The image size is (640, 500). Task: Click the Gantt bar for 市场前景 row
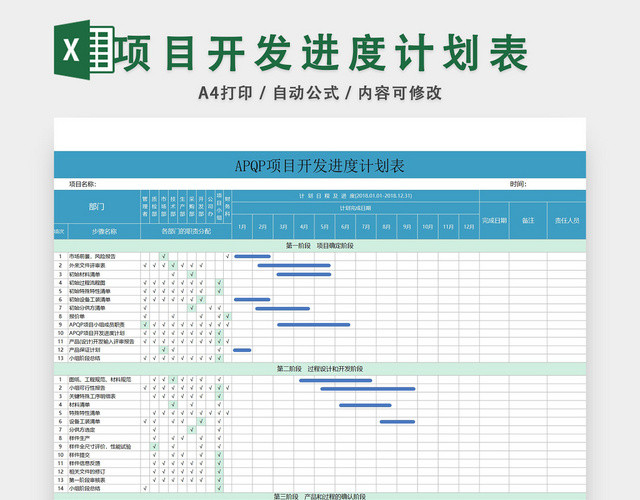[252, 256]
